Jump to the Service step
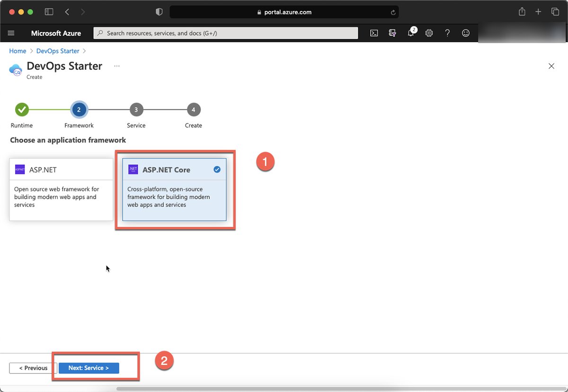 pos(136,110)
